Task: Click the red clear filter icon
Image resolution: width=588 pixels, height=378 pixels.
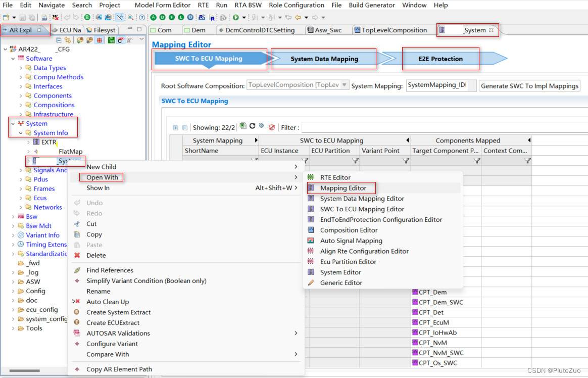Action: (272, 127)
